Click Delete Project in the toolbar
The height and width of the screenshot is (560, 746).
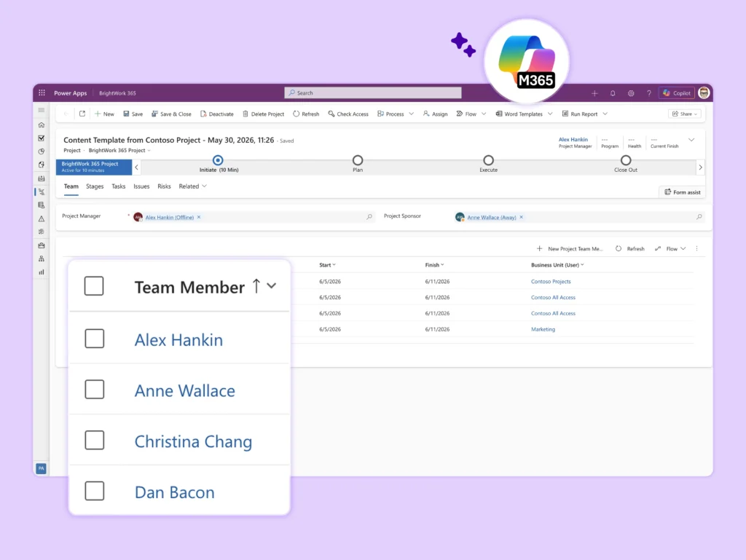tap(263, 114)
